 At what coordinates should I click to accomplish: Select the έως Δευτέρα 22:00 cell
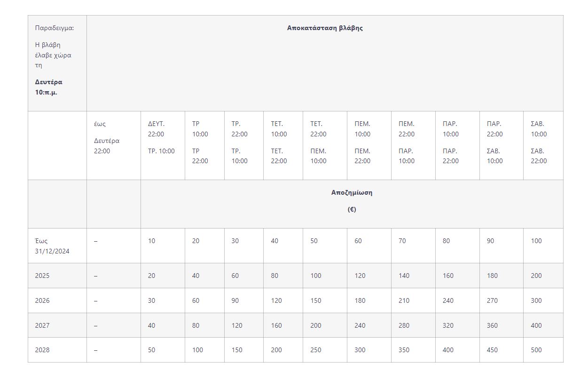point(107,137)
